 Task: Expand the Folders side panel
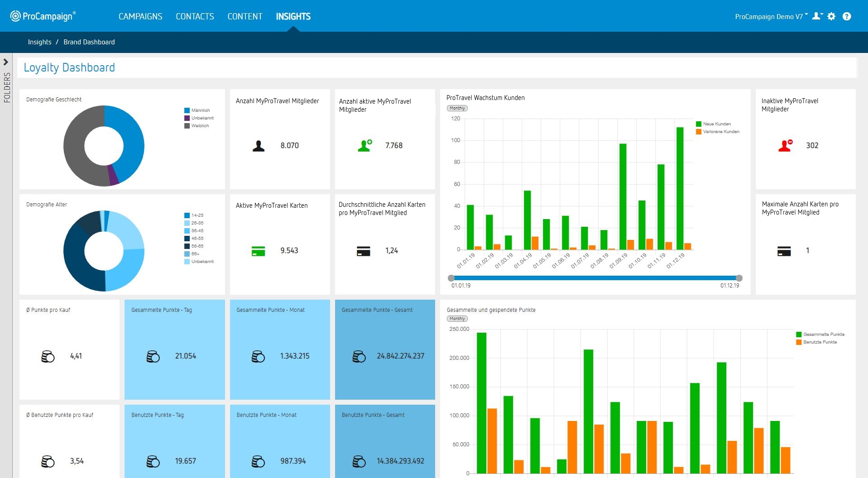tap(6, 62)
